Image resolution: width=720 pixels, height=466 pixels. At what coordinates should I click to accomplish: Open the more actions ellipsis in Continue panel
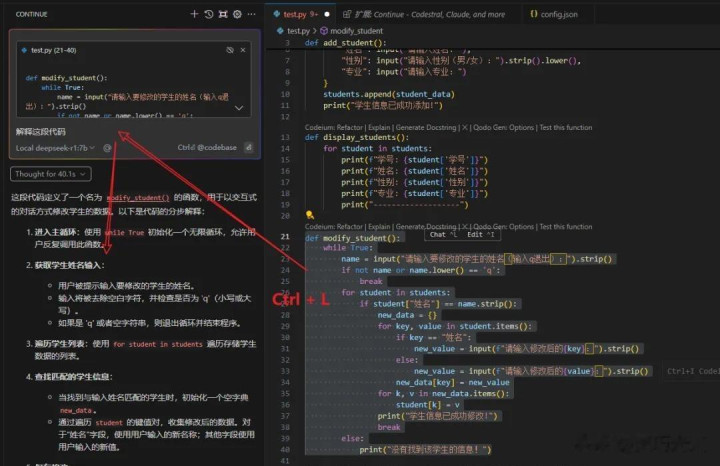[x=252, y=14]
